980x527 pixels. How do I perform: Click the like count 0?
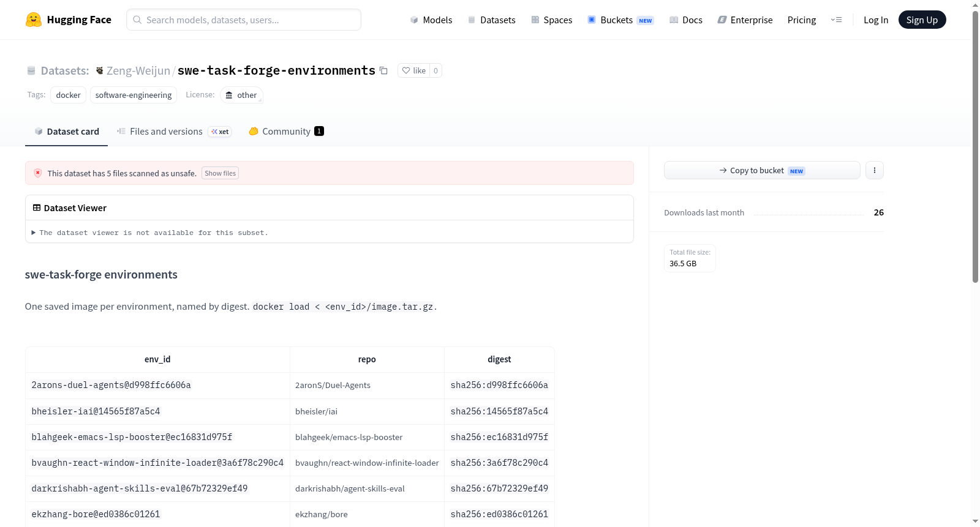point(435,70)
